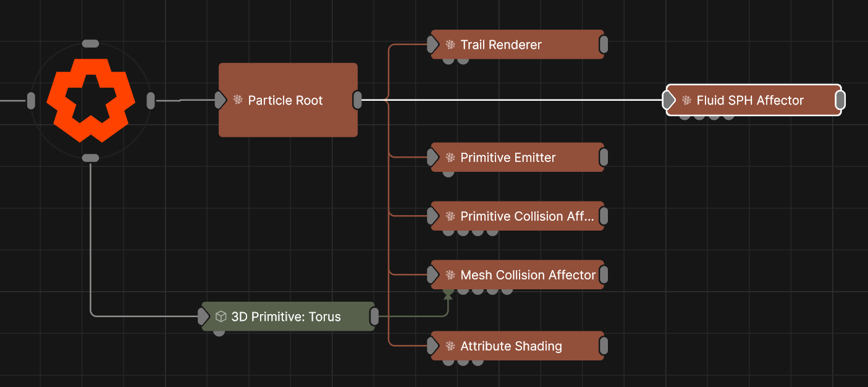Click the Attribute Shading input port
This screenshot has width=868, height=387.
[432, 346]
